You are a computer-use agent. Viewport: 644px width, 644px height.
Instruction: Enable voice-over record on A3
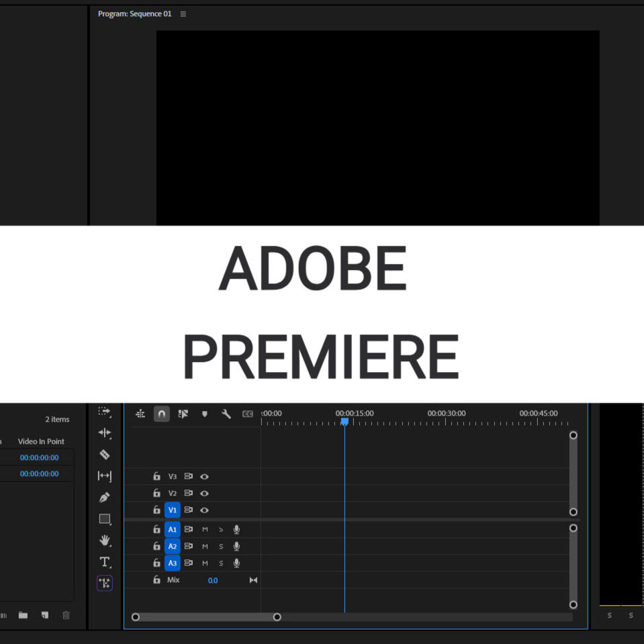(236, 563)
